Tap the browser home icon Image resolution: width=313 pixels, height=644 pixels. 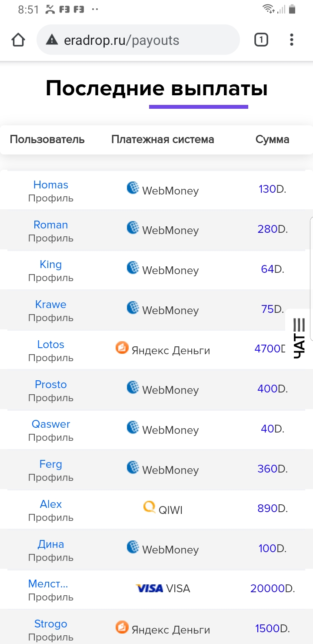click(x=18, y=40)
